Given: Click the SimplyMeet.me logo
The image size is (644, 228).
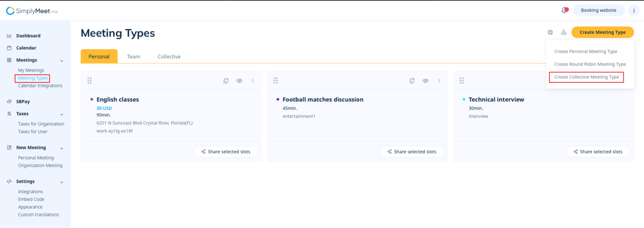Looking at the screenshot, I should [32, 11].
